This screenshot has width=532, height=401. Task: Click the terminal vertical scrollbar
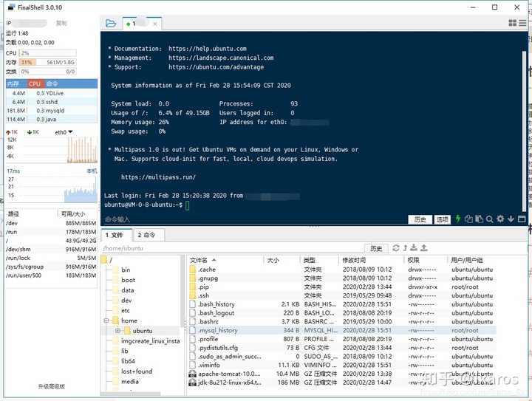pyautogui.click(x=524, y=131)
